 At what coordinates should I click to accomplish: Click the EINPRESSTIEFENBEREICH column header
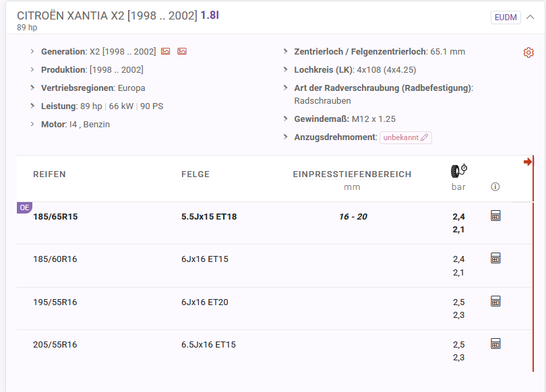coord(352,174)
